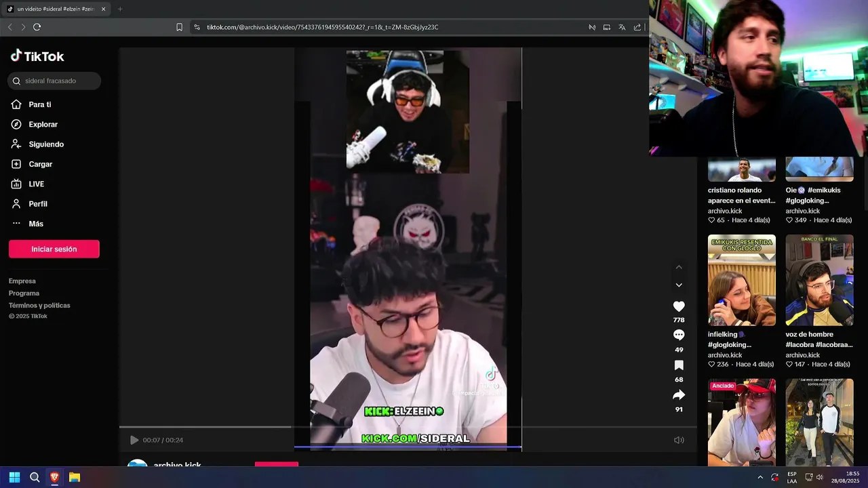Click the TikTok logo
This screenshot has width=868, height=488.
tap(37, 56)
